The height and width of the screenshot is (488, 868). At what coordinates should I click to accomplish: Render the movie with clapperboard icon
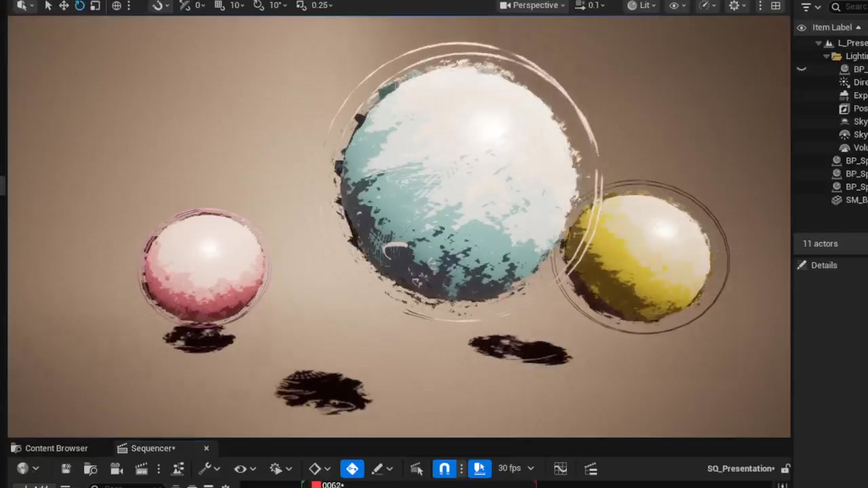pos(141,468)
